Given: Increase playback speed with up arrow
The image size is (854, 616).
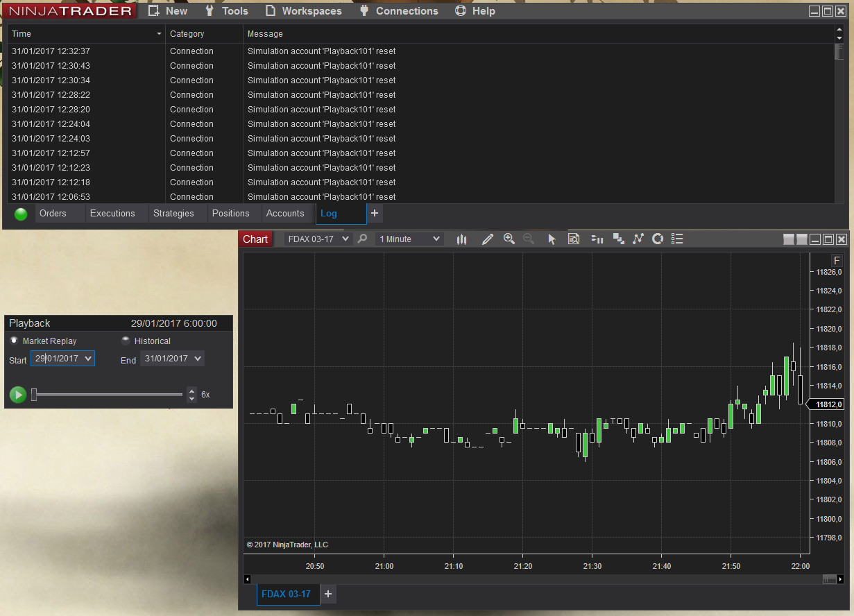Looking at the screenshot, I should pos(192,391).
